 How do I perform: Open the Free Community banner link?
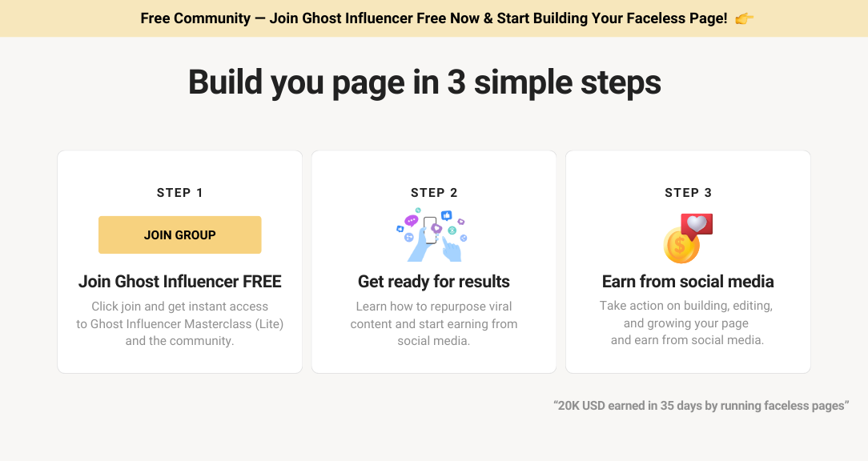(433, 18)
